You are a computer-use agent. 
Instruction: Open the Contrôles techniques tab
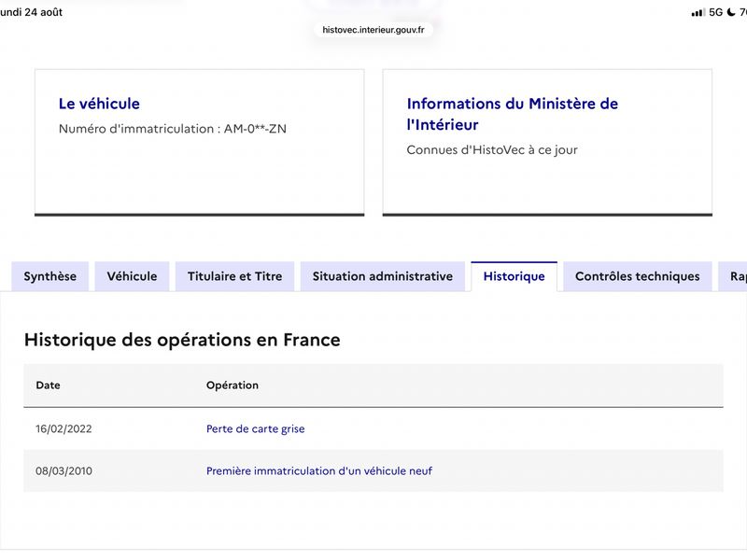click(x=638, y=276)
